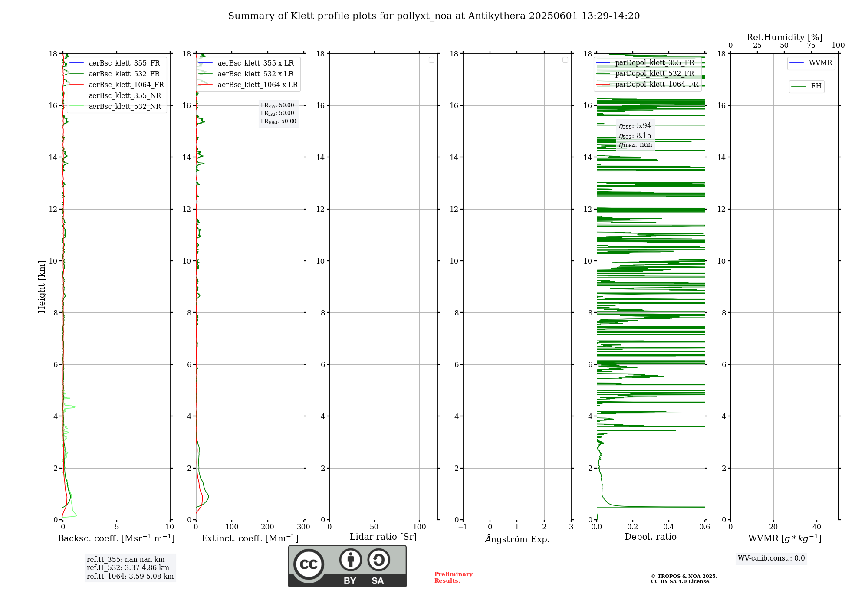Click the LR1064: 50.00 annotation
The image size is (868, 590).
pyautogui.click(x=279, y=121)
